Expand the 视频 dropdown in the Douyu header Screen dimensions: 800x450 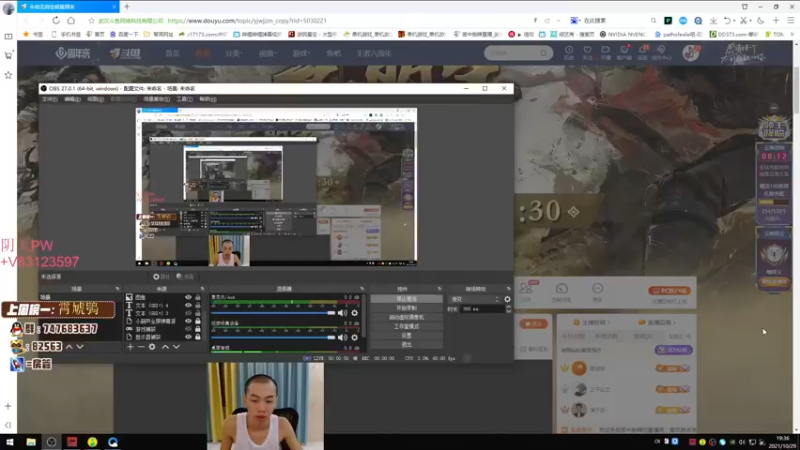[x=267, y=53]
